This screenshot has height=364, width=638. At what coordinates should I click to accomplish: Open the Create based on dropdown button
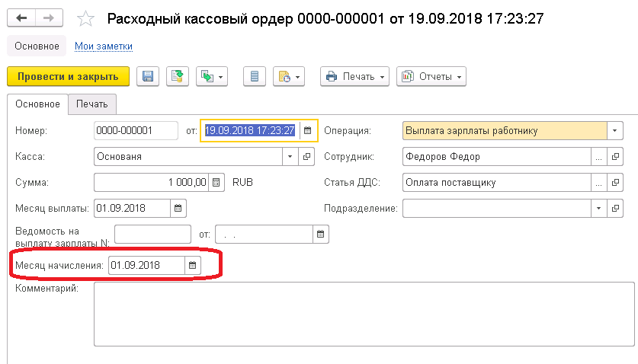(x=212, y=76)
